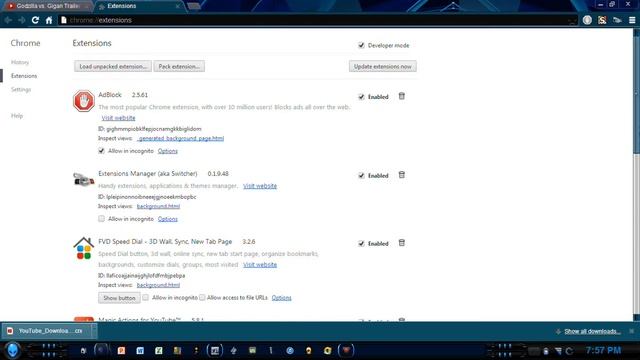The image size is (640, 360).
Task: Click the round extension icon beside address bar
Action: [x=587, y=20]
